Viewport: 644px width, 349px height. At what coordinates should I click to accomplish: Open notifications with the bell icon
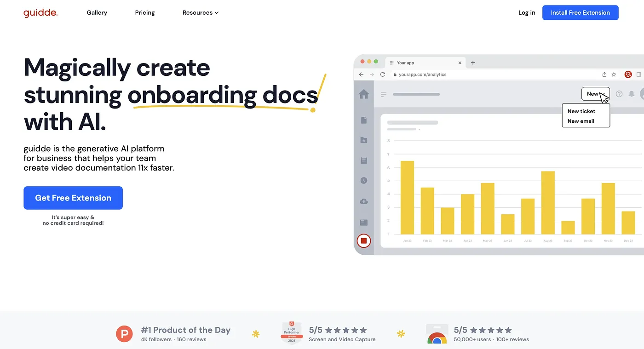[x=632, y=94]
